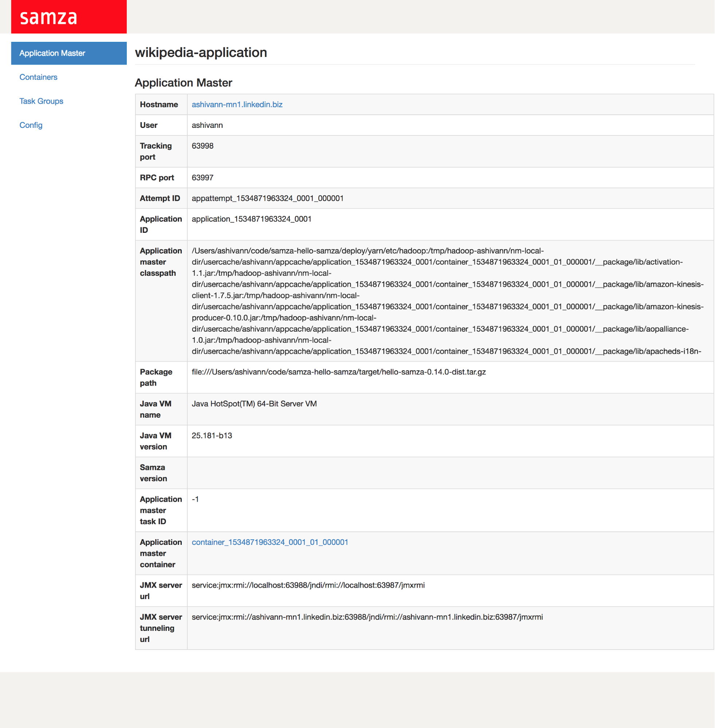Click the Java HotSpot(TM) 64-Bit Server VM value
Viewport: 715px width, 728px height.
[254, 404]
